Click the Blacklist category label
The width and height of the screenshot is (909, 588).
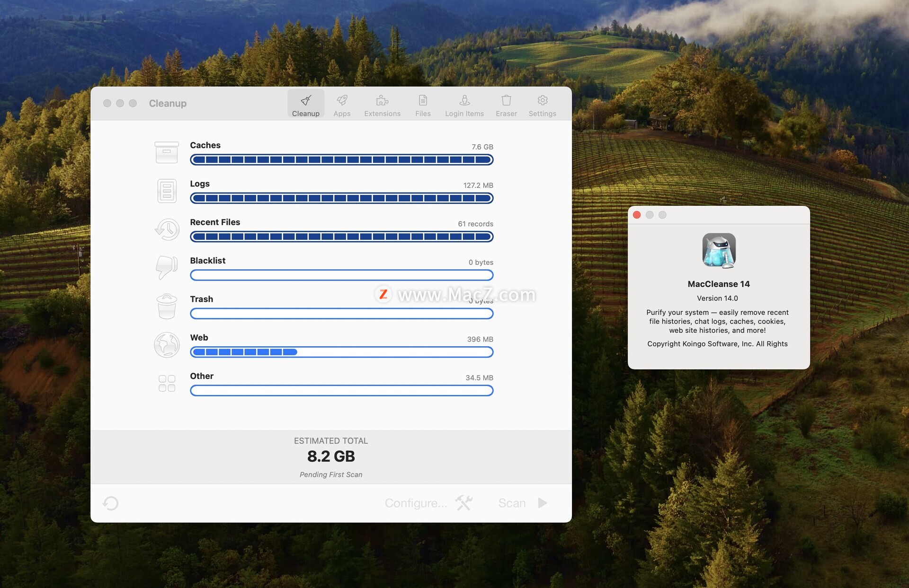207,261
